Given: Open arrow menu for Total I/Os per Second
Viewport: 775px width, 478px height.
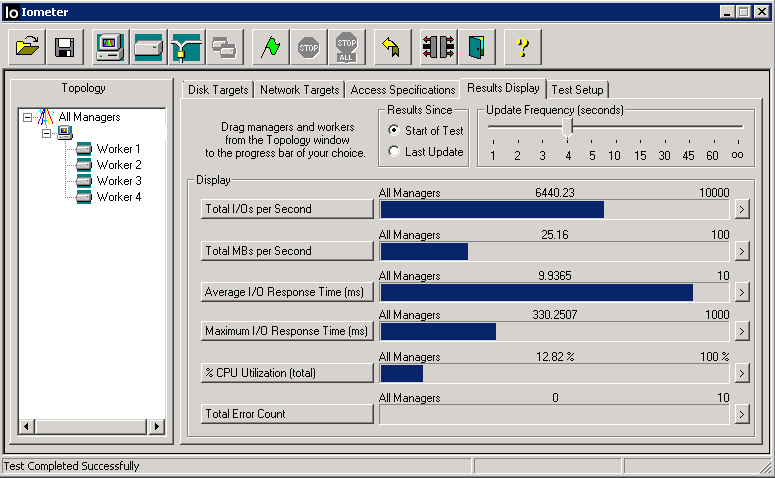Looking at the screenshot, I should tap(741, 210).
